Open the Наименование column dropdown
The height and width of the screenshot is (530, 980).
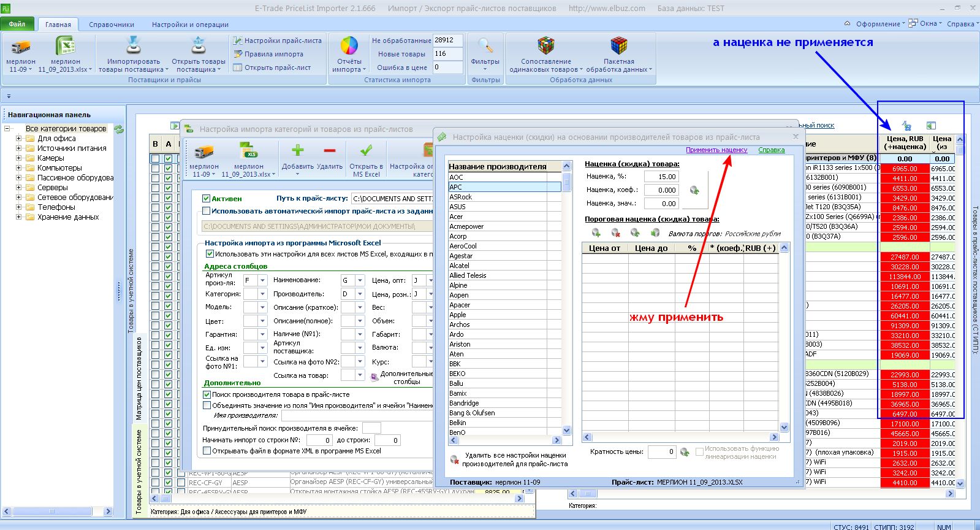(x=360, y=280)
